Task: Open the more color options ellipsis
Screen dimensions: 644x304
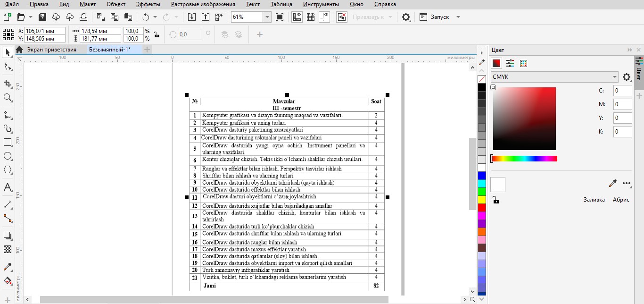Action: (x=627, y=184)
